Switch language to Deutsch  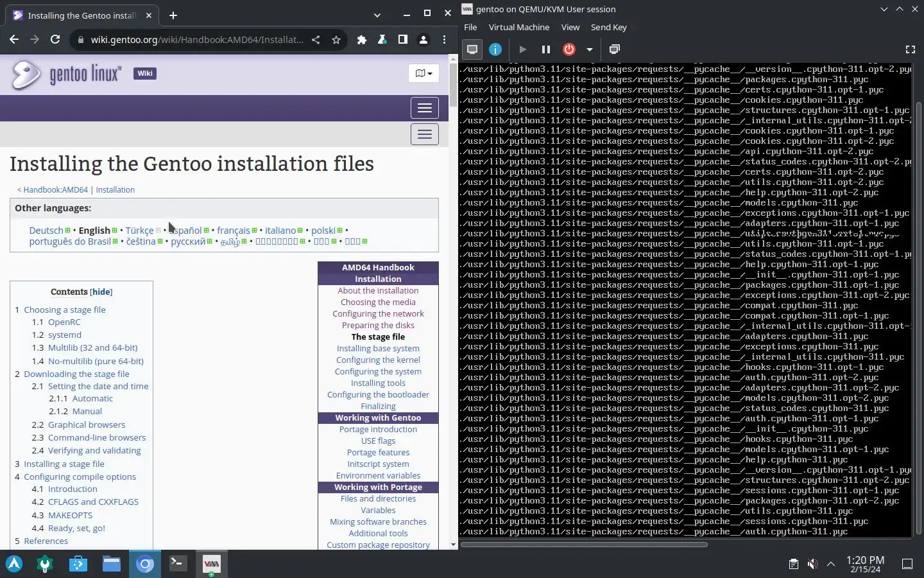click(46, 230)
